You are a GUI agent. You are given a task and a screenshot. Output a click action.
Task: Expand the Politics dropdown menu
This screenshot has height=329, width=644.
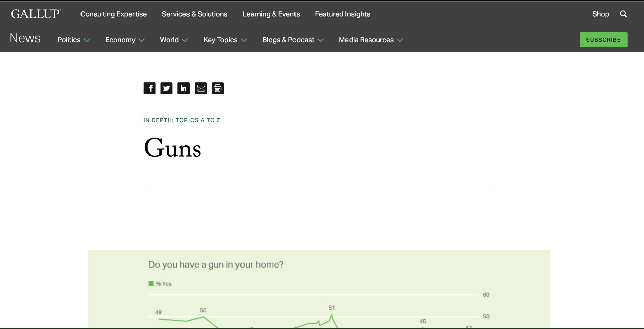pos(73,40)
